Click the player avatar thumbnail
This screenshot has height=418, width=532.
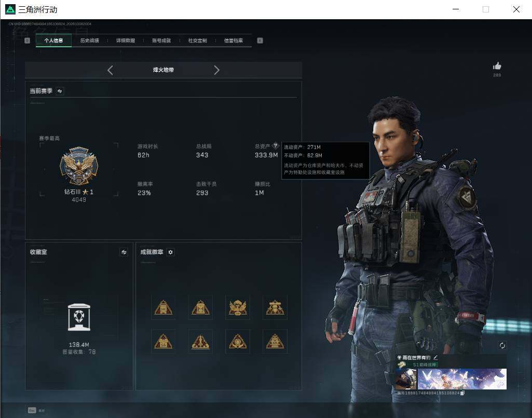[406, 379]
